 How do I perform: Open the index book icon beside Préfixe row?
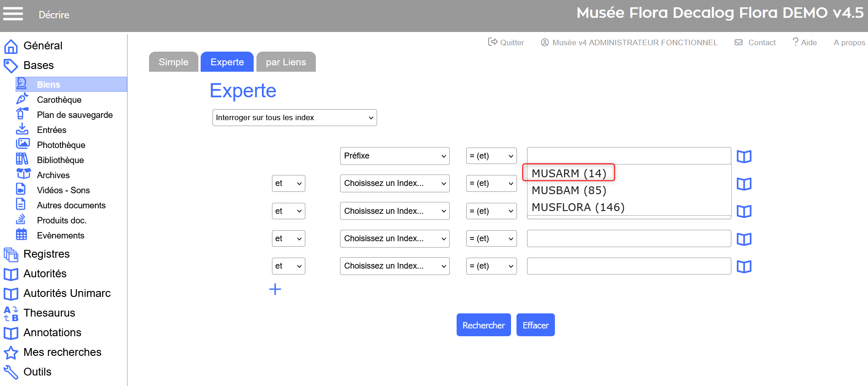pos(744,157)
